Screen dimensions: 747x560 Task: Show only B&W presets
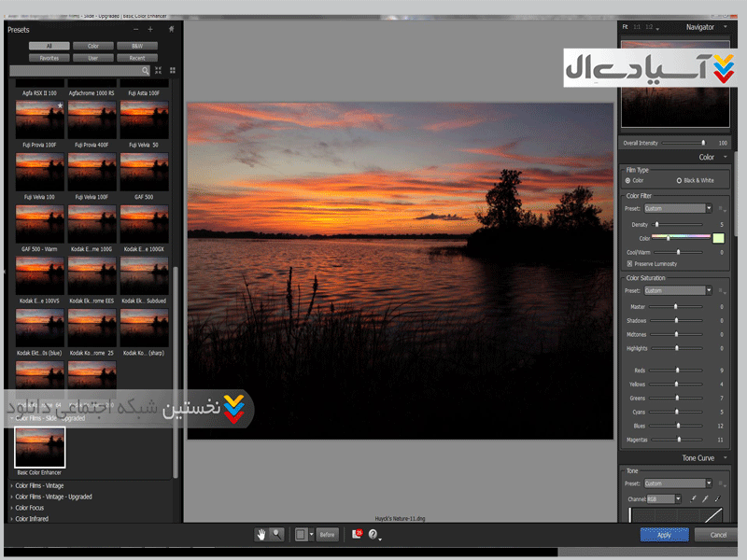point(137,45)
